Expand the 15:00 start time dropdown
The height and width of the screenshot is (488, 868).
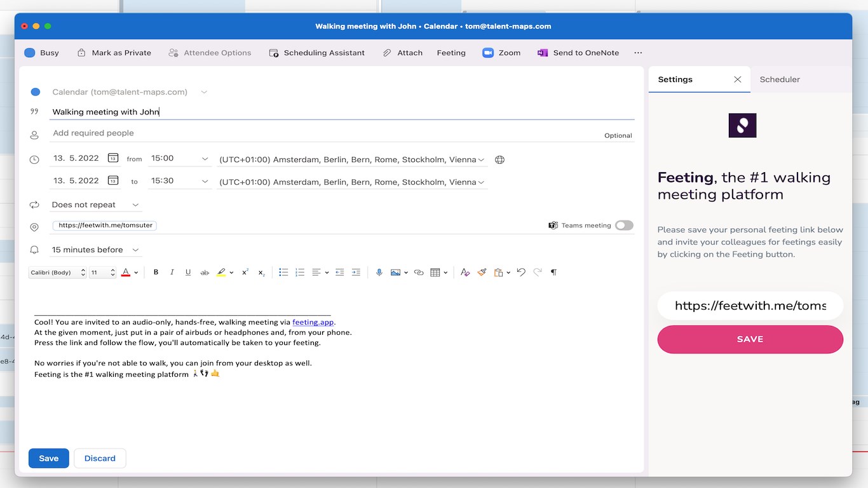(x=205, y=159)
